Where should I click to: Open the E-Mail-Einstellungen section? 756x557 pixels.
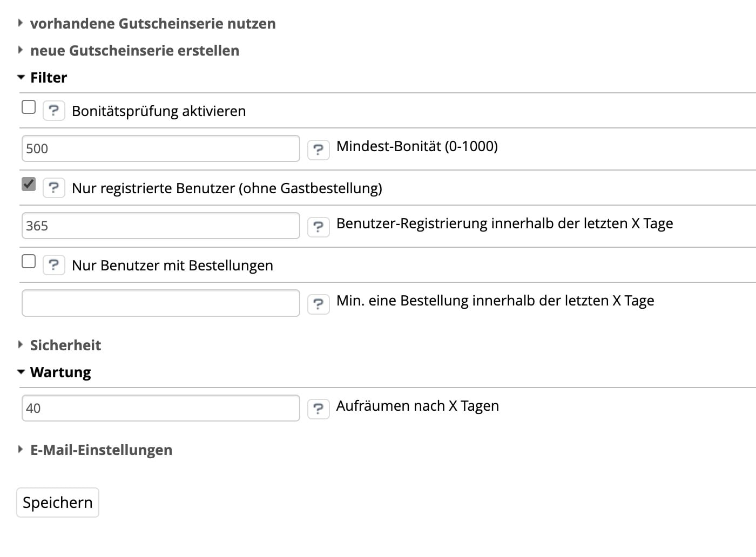coord(101,450)
